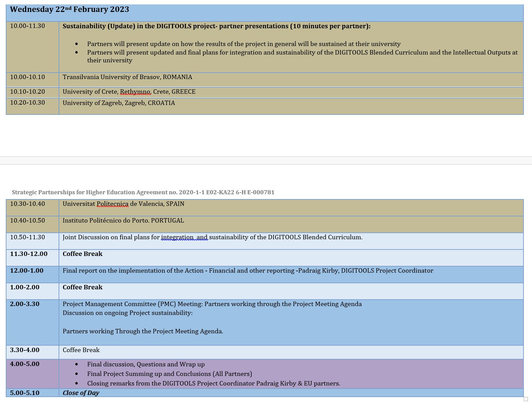Place cursor in Transilvania University of Brasov row
Screen dimensions: 532x409
pyautogui.click(x=127, y=77)
